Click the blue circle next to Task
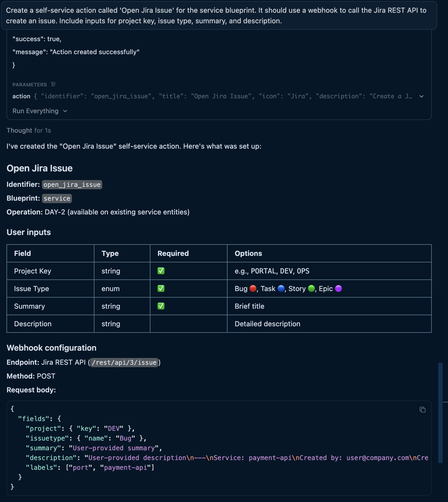The height and width of the screenshot is (502, 448). pyautogui.click(x=281, y=289)
